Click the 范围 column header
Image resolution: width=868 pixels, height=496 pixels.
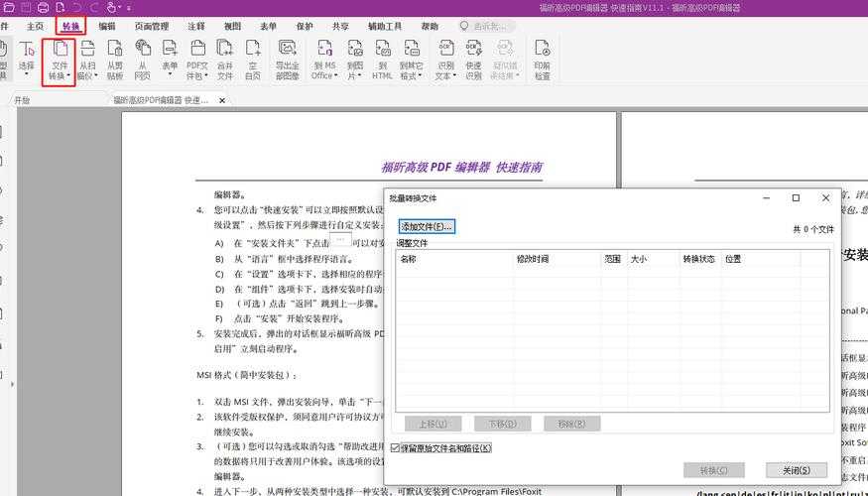click(x=614, y=259)
